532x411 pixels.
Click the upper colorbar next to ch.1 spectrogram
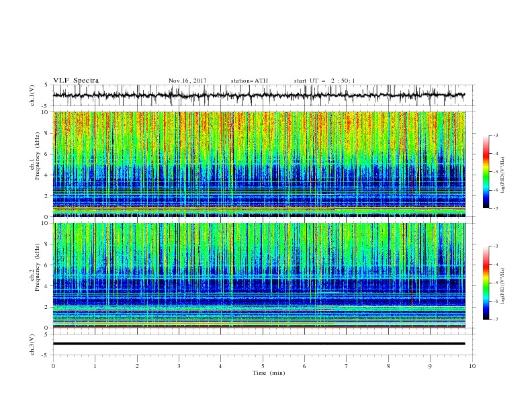click(486, 172)
